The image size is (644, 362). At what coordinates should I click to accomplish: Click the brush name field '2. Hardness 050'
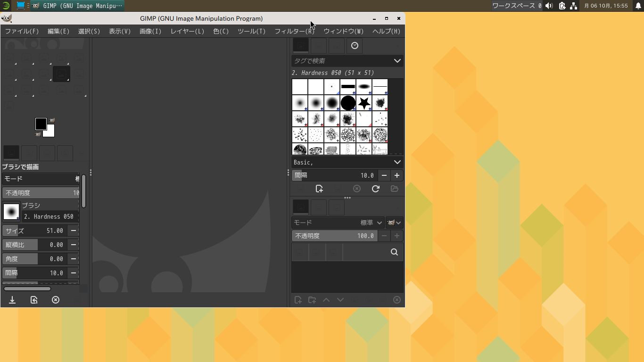[x=50, y=216]
